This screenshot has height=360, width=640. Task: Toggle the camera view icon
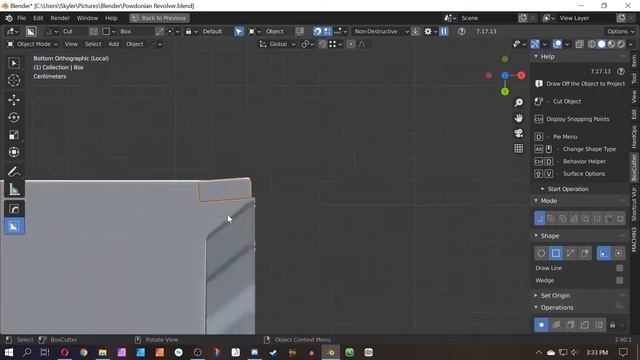click(518, 133)
